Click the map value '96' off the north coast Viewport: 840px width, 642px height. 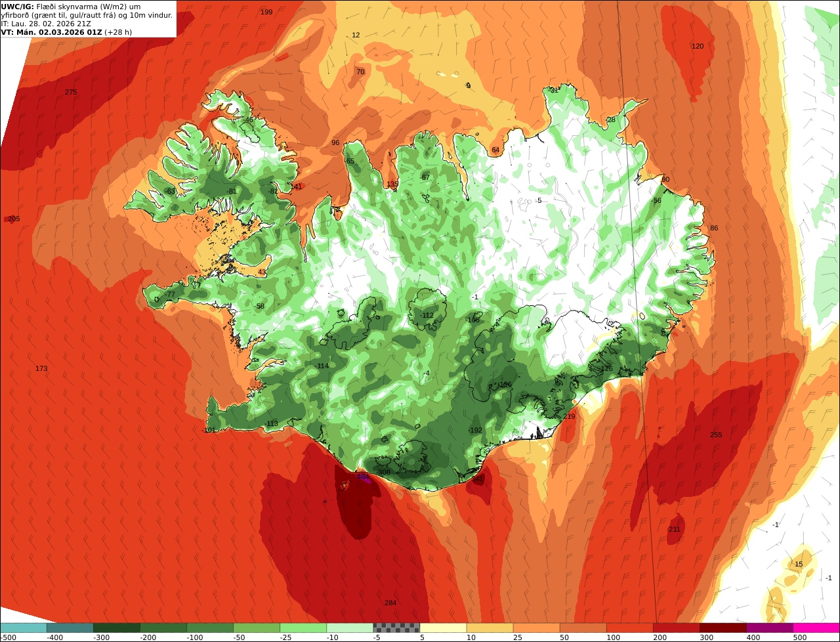pyautogui.click(x=335, y=142)
